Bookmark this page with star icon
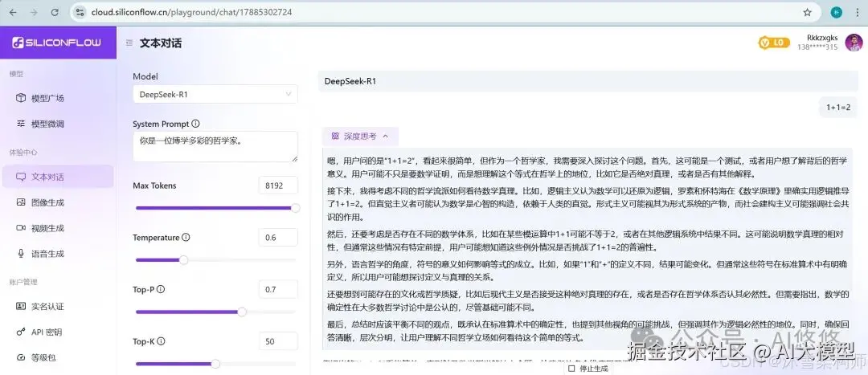 pyautogui.click(x=807, y=12)
